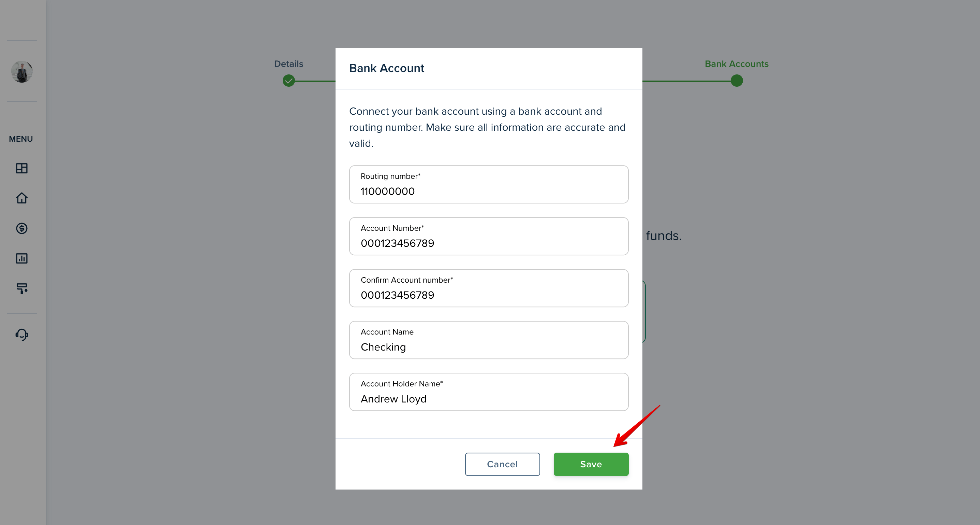The width and height of the screenshot is (980, 525).
Task: Open the bar chart reports icon
Action: pyautogui.click(x=22, y=258)
